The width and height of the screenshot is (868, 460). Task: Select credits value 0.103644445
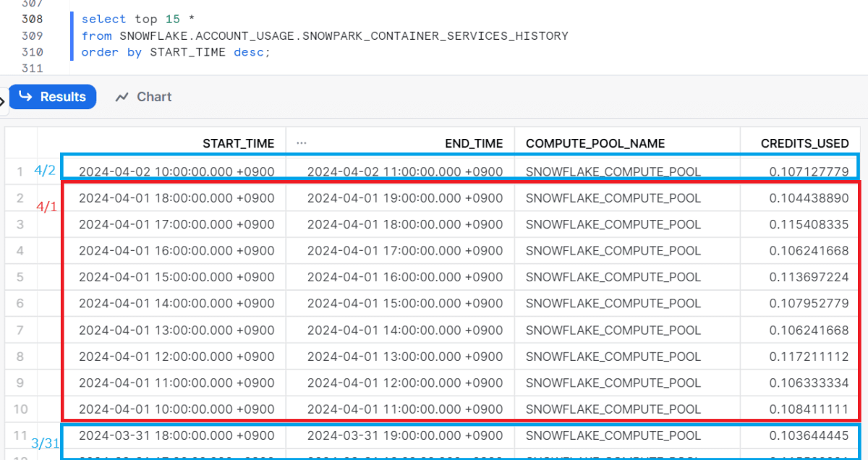coord(809,435)
